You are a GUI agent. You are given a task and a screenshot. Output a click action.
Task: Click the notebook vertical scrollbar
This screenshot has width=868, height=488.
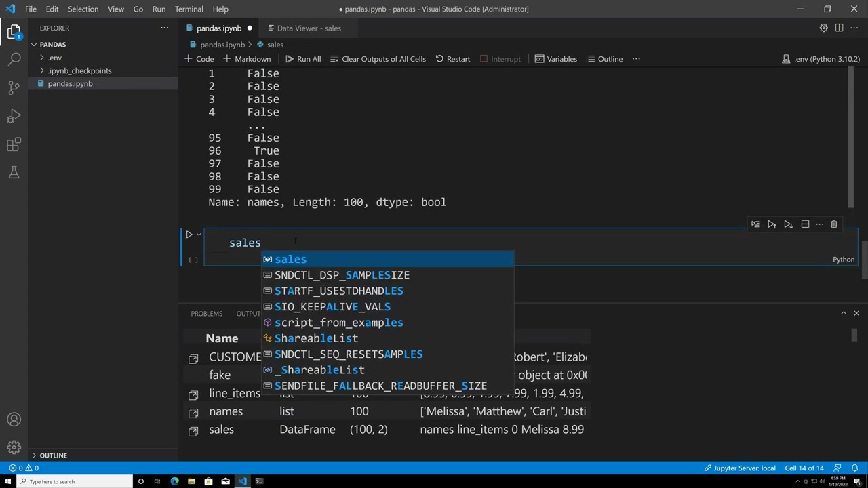pos(865,261)
